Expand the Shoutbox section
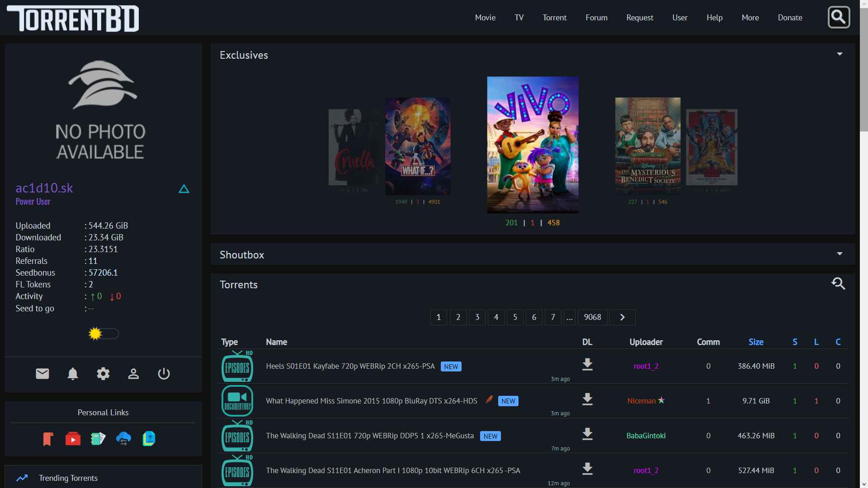 (840, 253)
